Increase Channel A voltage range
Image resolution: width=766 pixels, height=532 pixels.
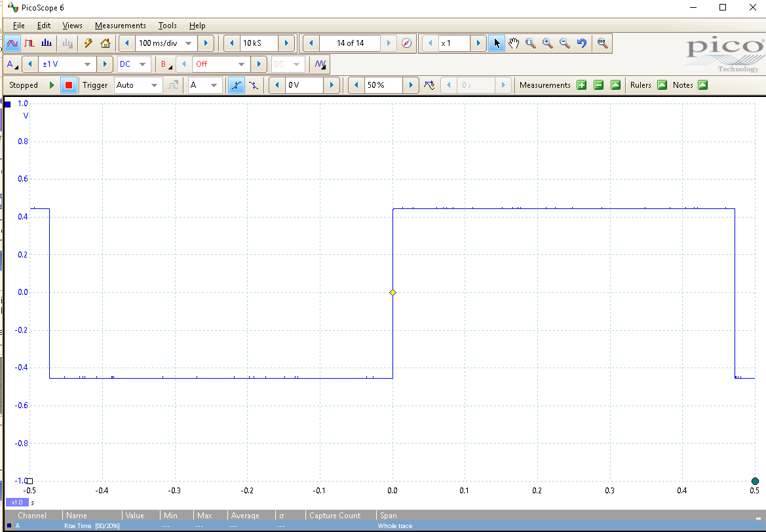point(104,64)
